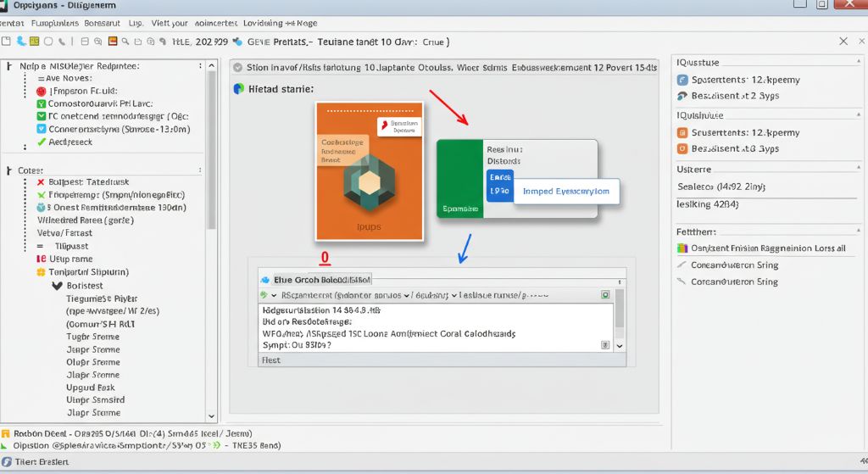The height and width of the screenshot is (474, 868).
Task: Click the orange hexagon cover thumbnail
Action: tap(370, 171)
